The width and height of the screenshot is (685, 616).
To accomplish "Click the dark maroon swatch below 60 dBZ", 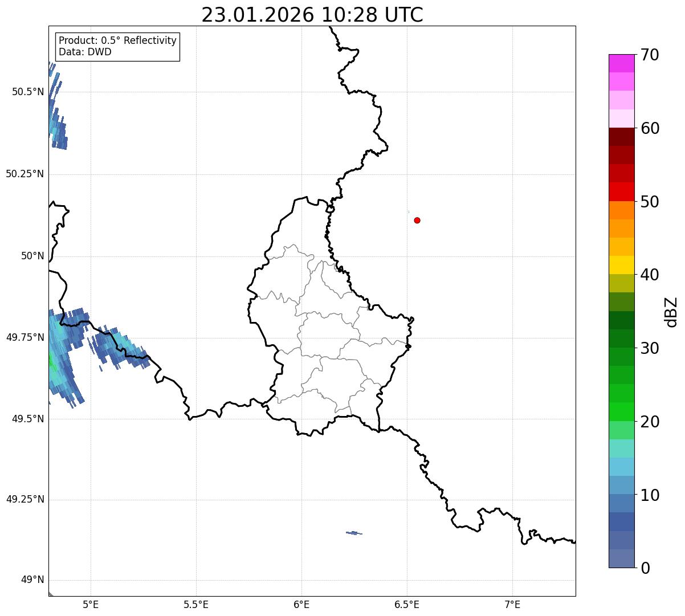I will tap(621, 137).
